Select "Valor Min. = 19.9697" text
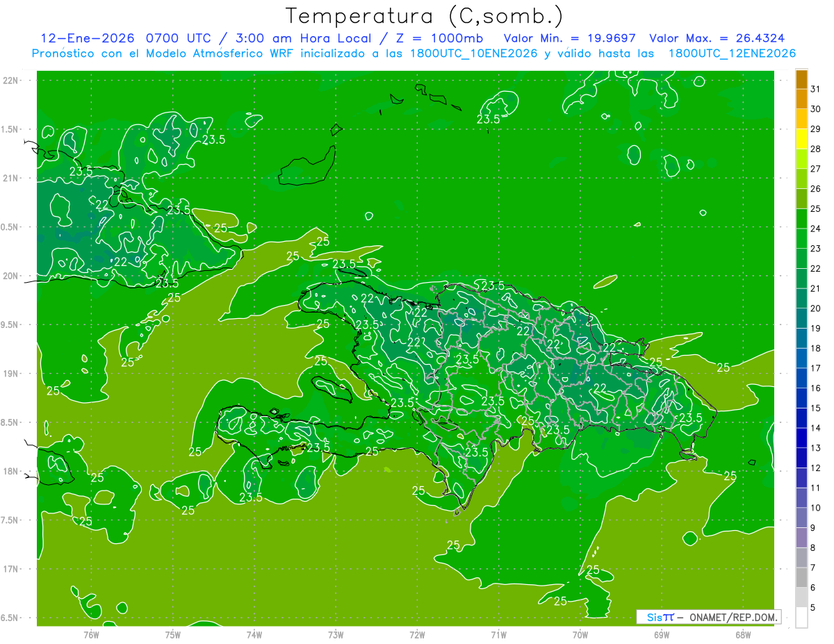Screen dimensions: 834x644 (x=570, y=38)
